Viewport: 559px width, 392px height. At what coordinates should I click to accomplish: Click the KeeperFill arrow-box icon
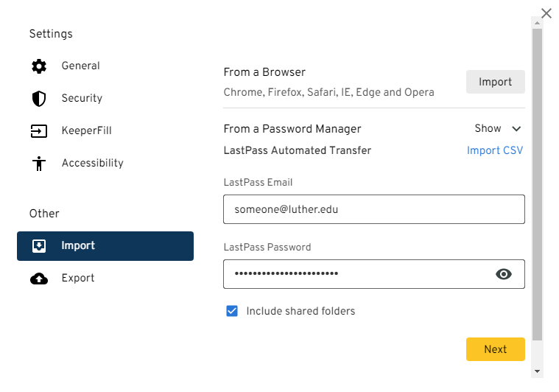[x=39, y=131]
